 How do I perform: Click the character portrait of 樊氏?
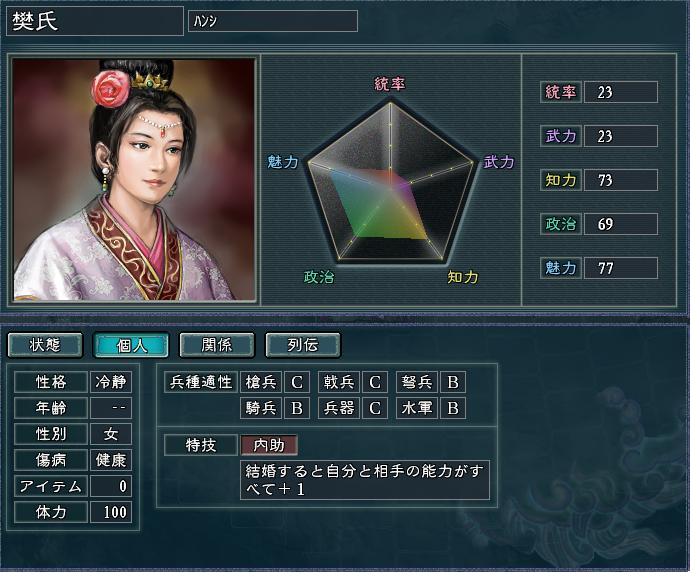coord(134,180)
